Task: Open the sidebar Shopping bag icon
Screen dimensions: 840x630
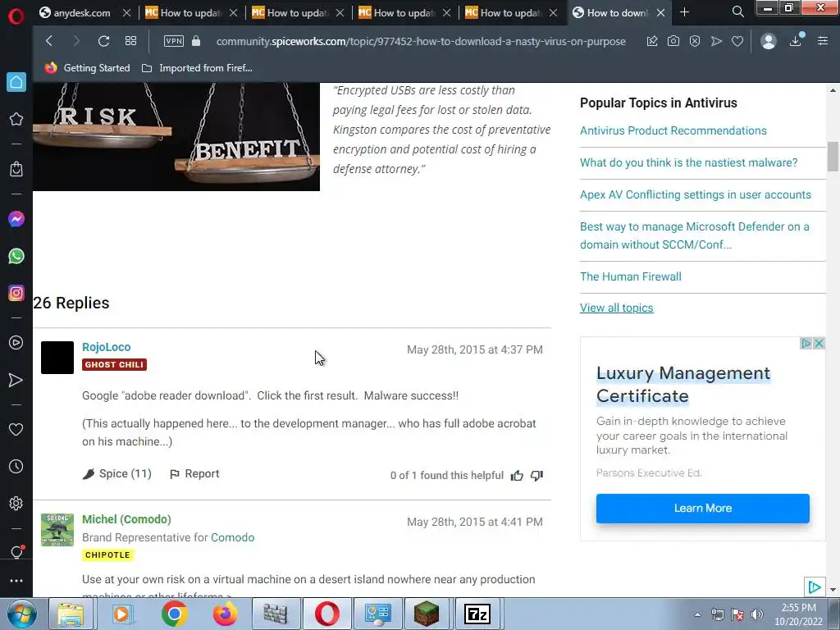Action: coord(16,169)
